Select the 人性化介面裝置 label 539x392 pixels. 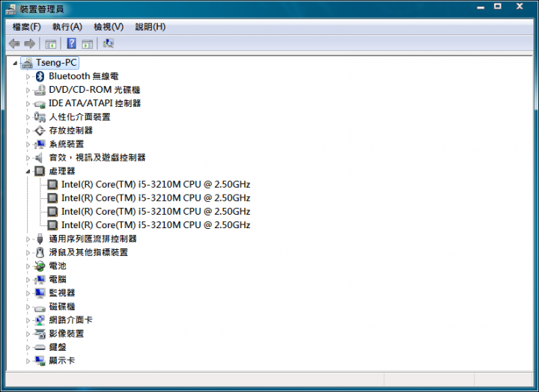[79, 117]
